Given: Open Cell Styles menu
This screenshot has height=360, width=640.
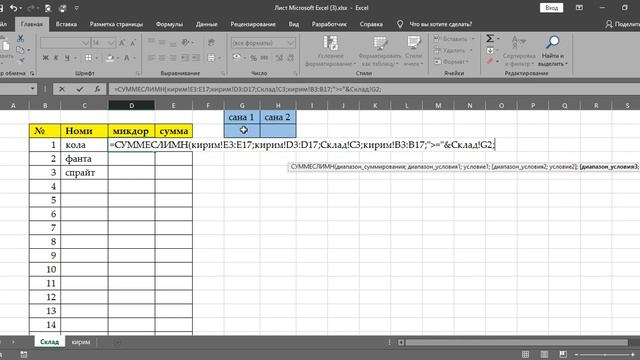Looking at the screenshot, I should point(413,51).
